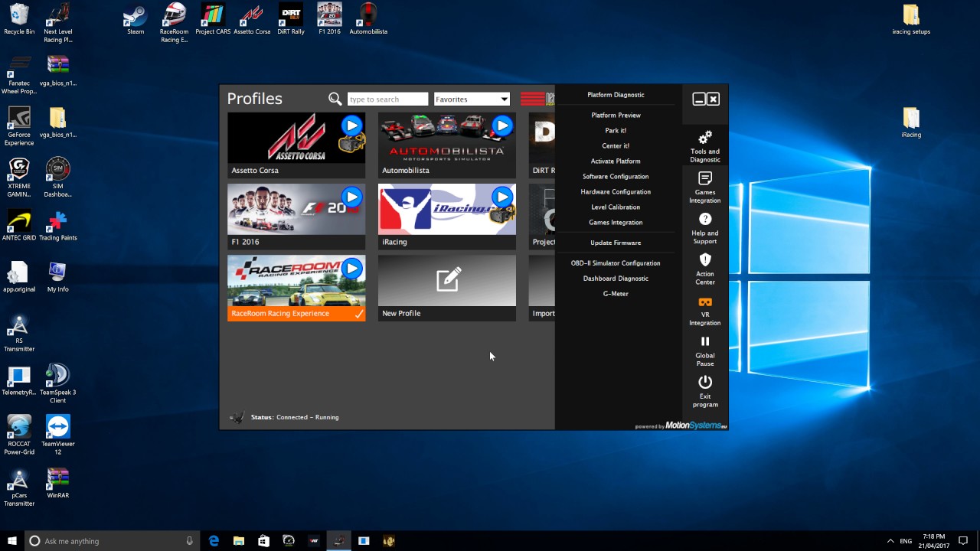Focus the 'type to search' field

click(x=387, y=99)
